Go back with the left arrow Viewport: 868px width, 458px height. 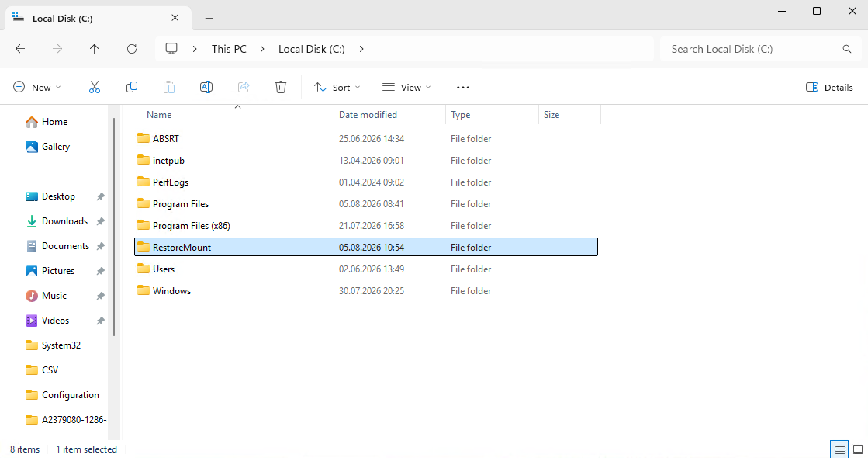(20, 49)
